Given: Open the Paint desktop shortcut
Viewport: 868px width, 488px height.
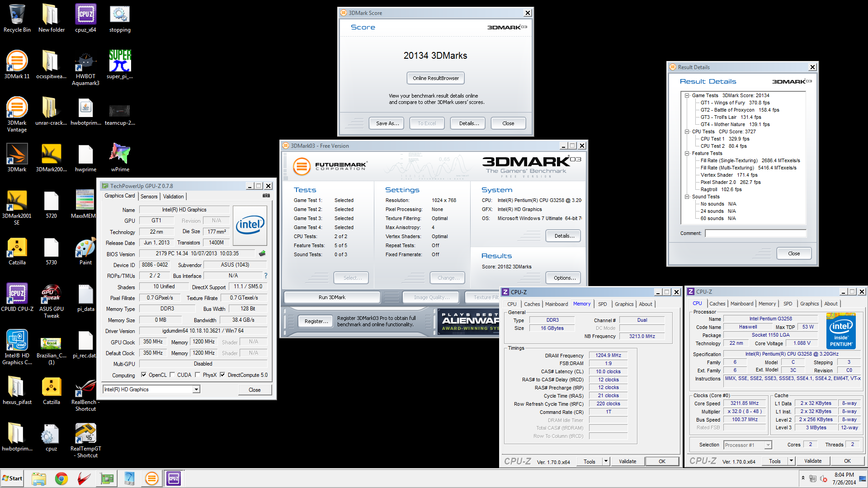Looking at the screenshot, I should (x=85, y=251).
